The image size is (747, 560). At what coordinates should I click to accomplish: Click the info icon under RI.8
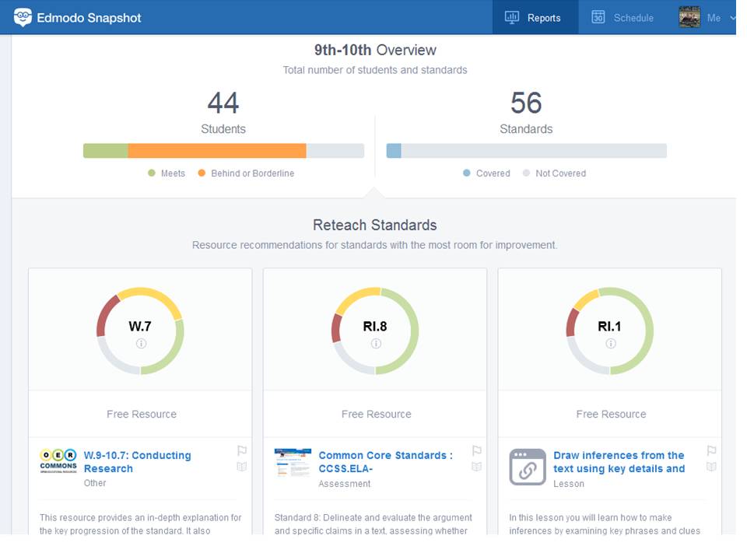click(376, 344)
